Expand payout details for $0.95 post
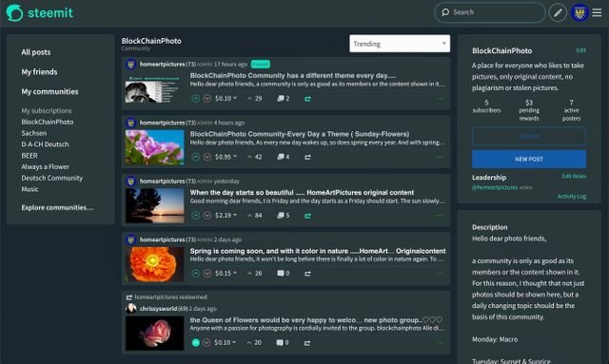 [226, 157]
